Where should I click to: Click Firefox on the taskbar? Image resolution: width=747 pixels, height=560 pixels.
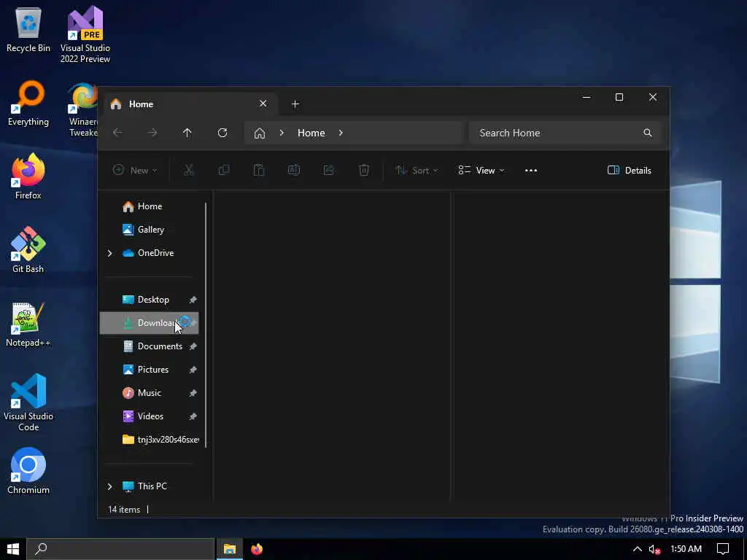[257, 549]
